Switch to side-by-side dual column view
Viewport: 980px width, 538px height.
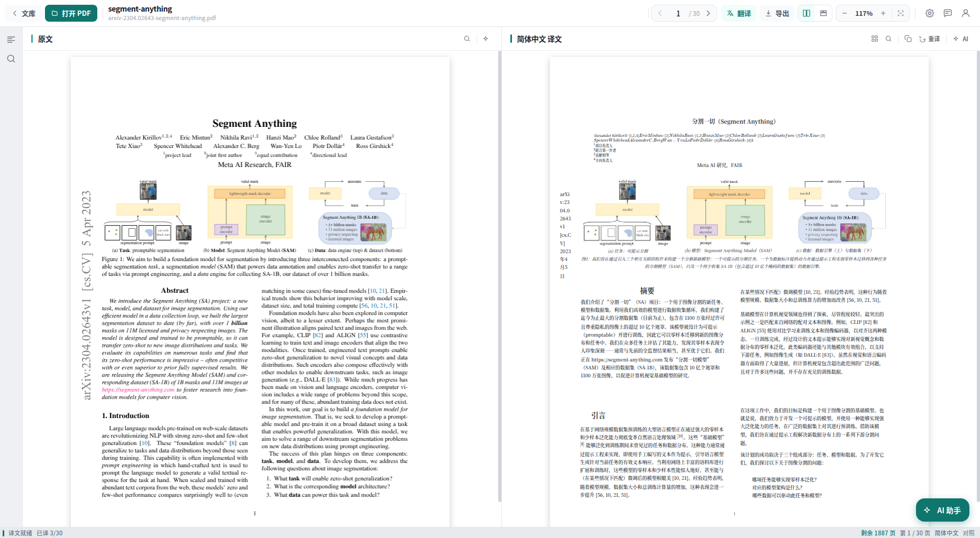[x=807, y=13]
